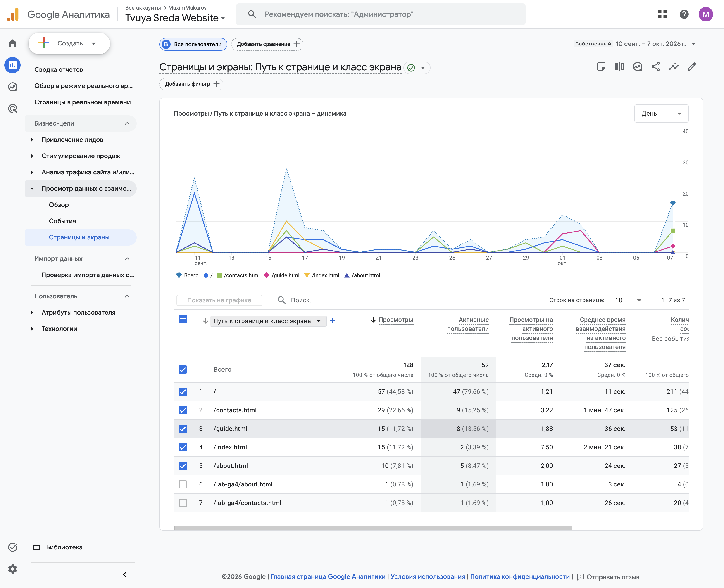Viewport: 724px width, 588px height.
Task: Open the Путь к странице dimension dropdown
Action: 268,321
